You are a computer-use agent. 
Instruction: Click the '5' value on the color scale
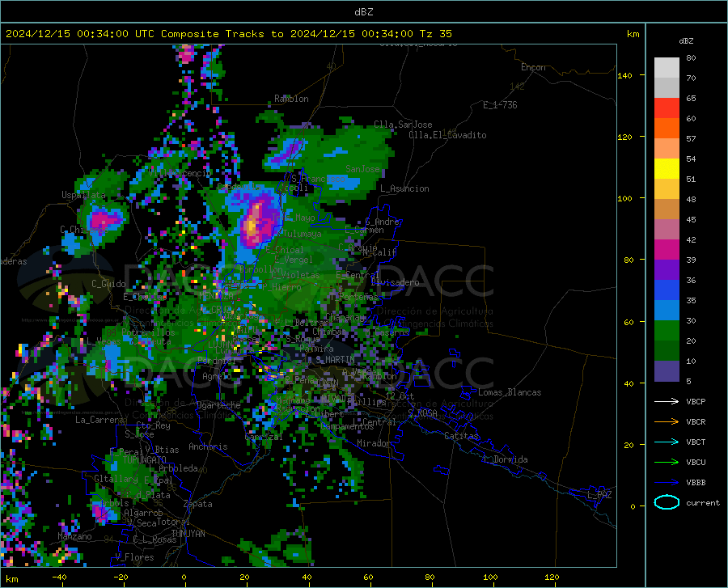point(688,382)
